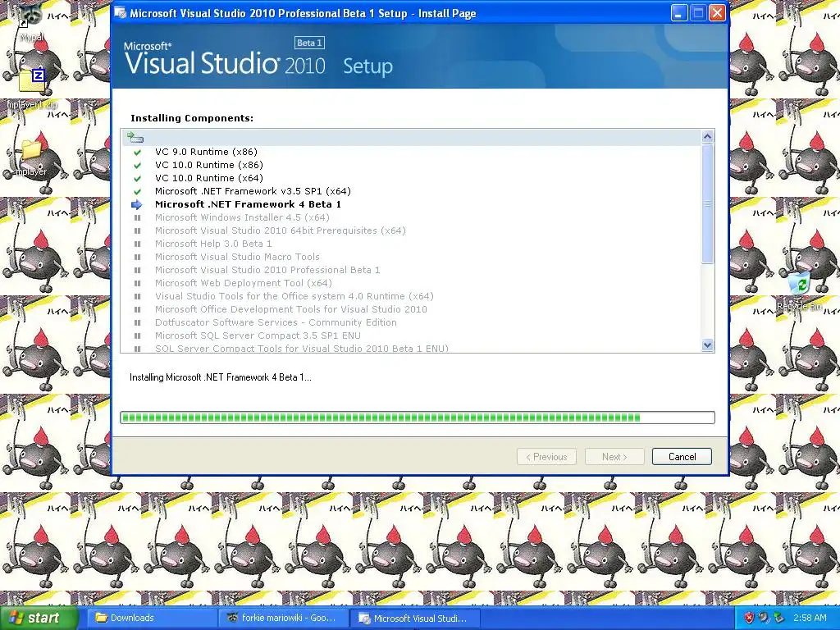
Task: Click pending icon for Microsoft Help 3.0 Beta 1
Action: click(x=137, y=244)
